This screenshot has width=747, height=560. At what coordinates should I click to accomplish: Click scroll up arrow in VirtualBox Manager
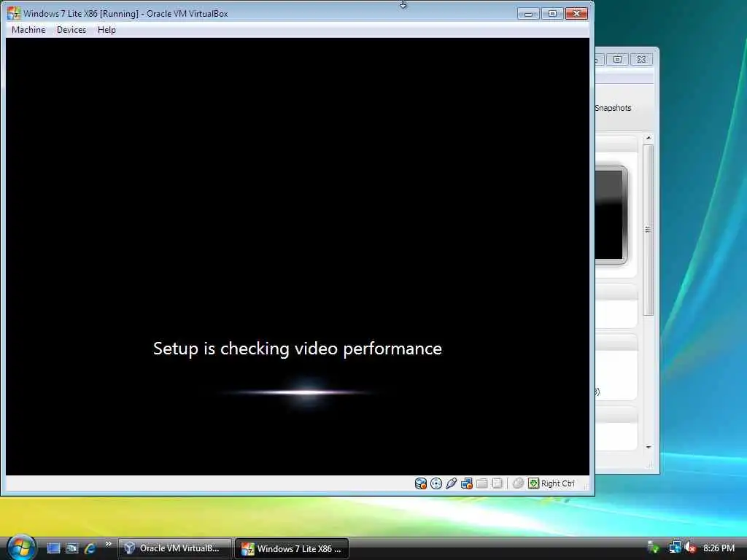click(648, 138)
